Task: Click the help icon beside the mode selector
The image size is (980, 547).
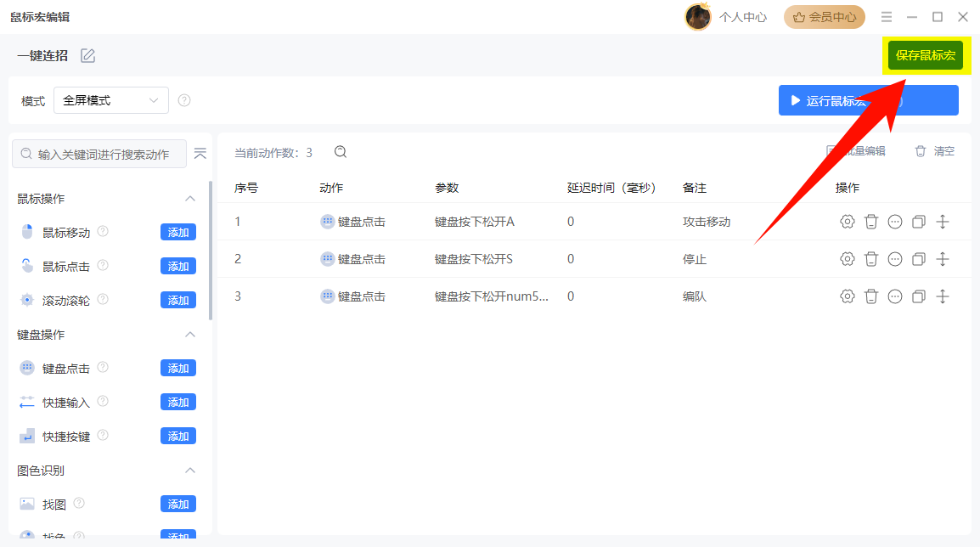Action: point(184,100)
